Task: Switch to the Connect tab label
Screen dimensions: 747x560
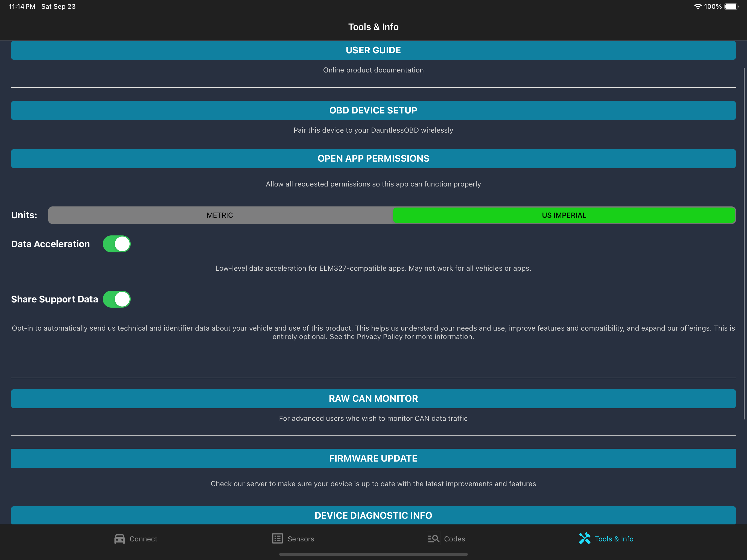Action: click(x=144, y=539)
